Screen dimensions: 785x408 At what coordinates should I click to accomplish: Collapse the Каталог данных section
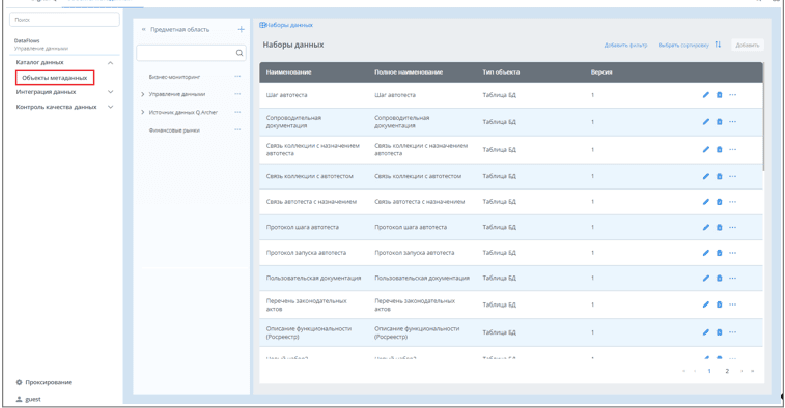pos(110,63)
